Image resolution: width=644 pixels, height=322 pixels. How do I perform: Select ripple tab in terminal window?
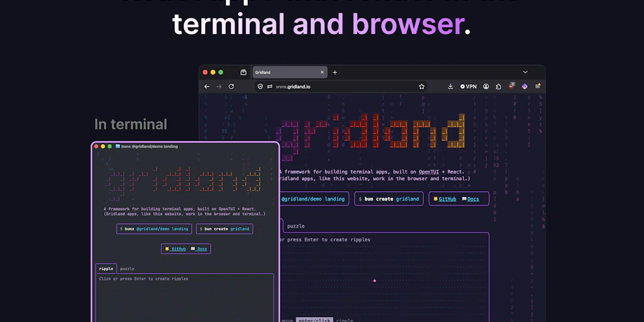pos(106,269)
